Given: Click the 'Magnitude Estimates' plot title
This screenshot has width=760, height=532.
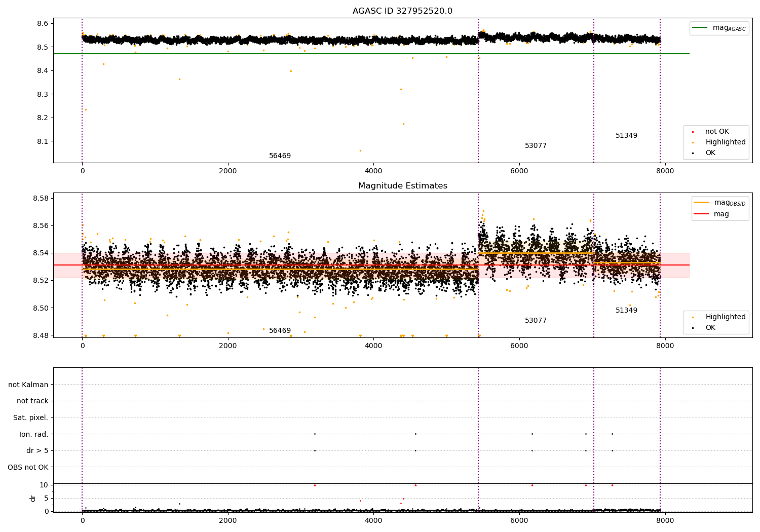Looking at the screenshot, I should [403, 186].
